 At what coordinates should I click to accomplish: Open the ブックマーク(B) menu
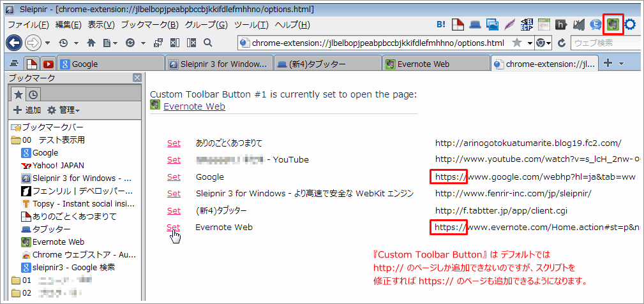149,25
